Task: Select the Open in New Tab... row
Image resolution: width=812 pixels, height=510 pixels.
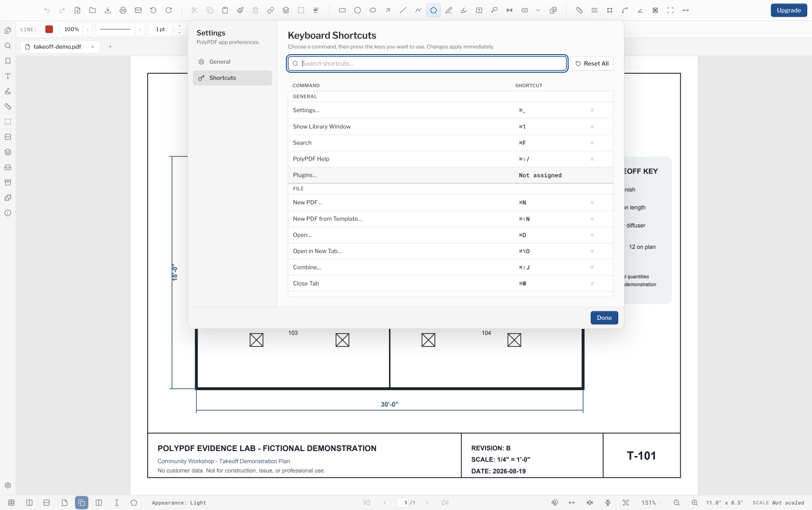Action: tap(450, 251)
